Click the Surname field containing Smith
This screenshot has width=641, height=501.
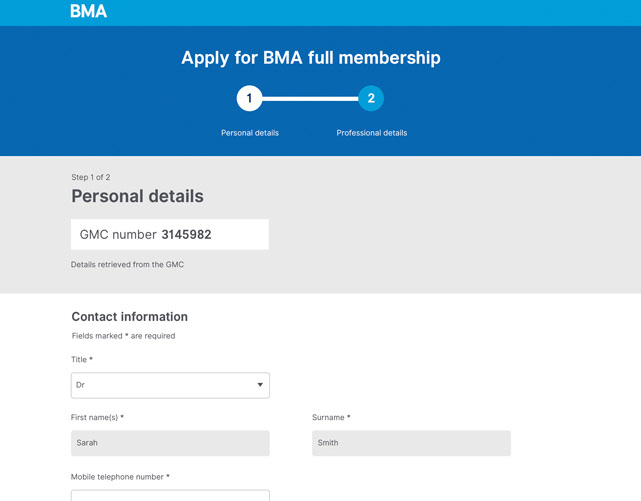point(411,443)
